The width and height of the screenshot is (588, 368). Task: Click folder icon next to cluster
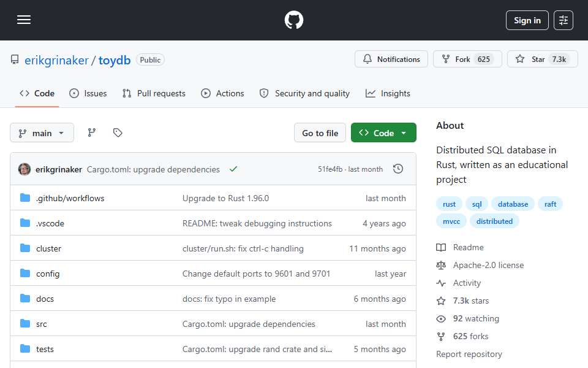(25, 248)
